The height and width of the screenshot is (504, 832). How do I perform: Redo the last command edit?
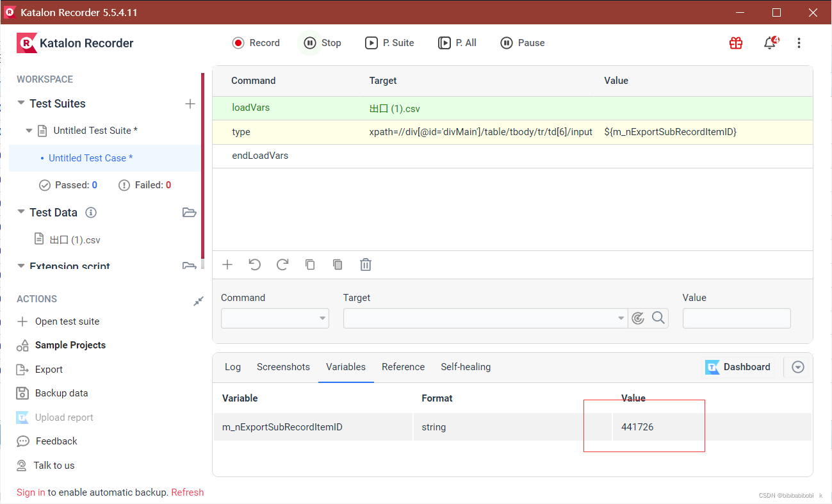coord(282,264)
